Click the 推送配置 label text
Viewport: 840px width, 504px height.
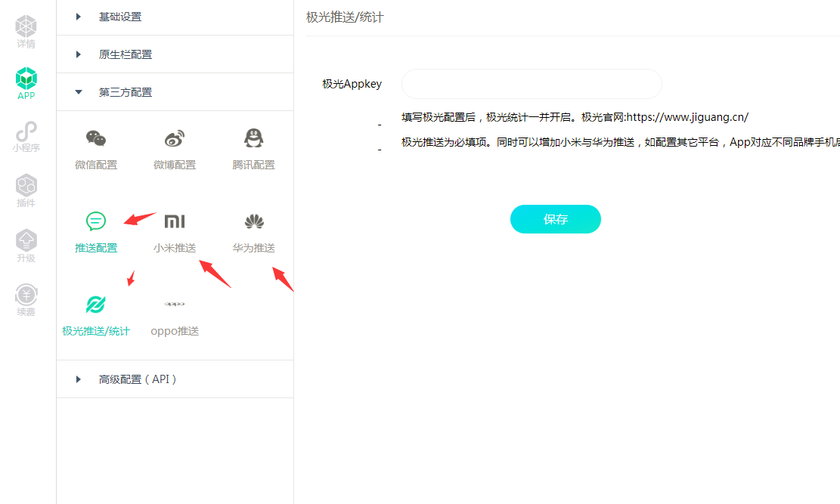pyautogui.click(x=96, y=248)
